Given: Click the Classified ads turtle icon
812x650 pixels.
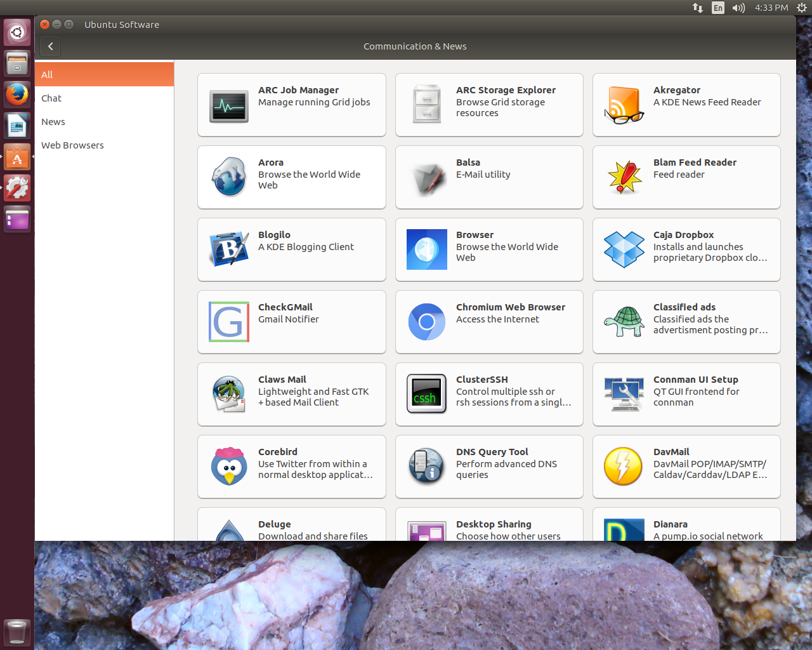Looking at the screenshot, I should [x=624, y=322].
